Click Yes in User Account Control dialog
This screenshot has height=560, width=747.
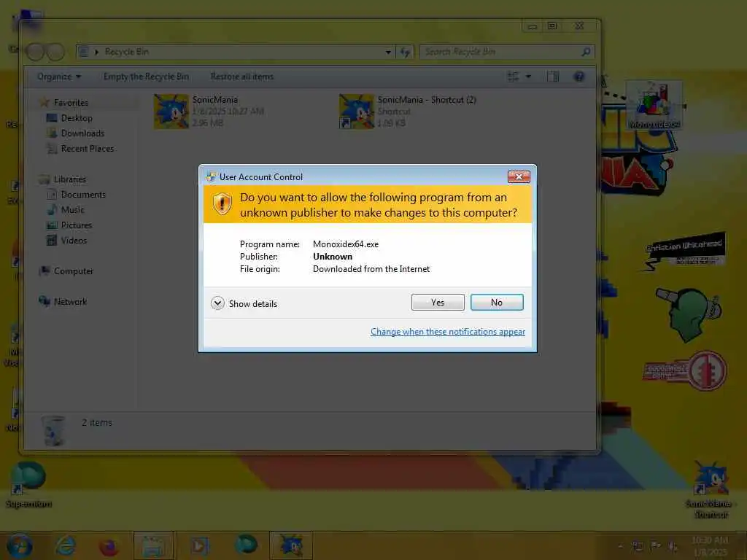click(x=438, y=303)
